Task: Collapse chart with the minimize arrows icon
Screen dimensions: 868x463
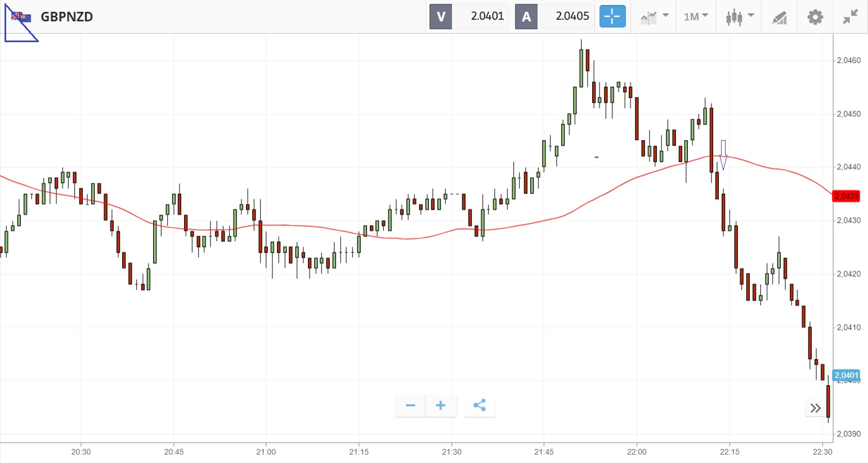Action: tap(850, 17)
